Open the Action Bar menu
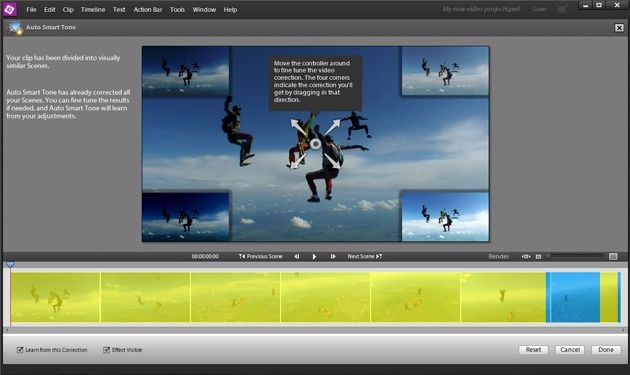The image size is (630, 375). [147, 9]
